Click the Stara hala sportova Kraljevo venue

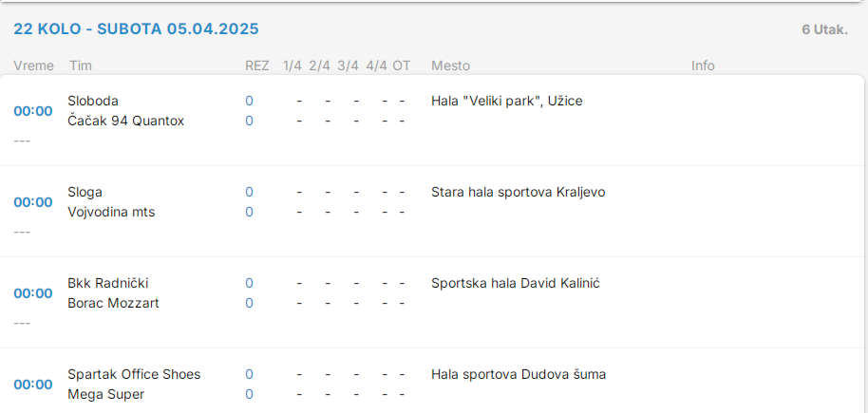518,192
